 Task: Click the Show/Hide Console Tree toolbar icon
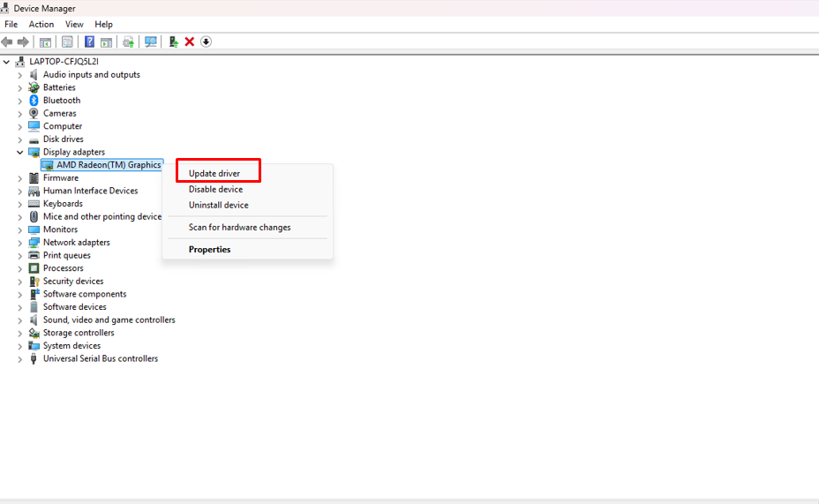[x=45, y=41]
